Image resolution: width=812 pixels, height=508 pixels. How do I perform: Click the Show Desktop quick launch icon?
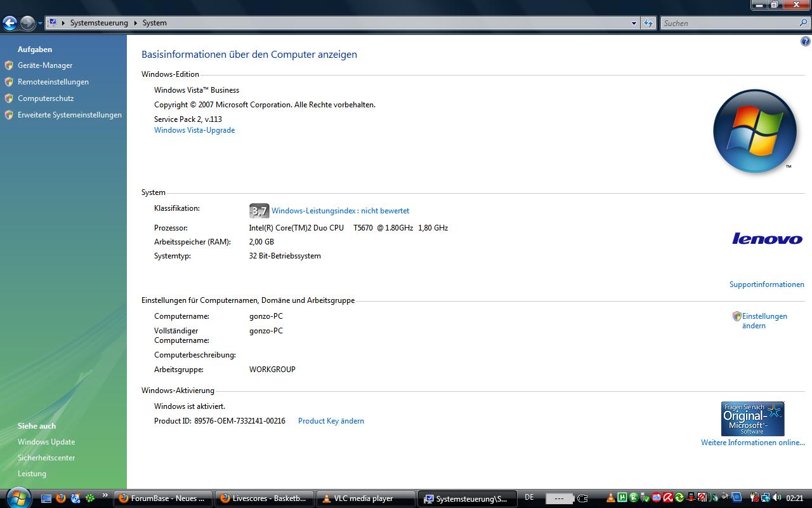pos(46,498)
